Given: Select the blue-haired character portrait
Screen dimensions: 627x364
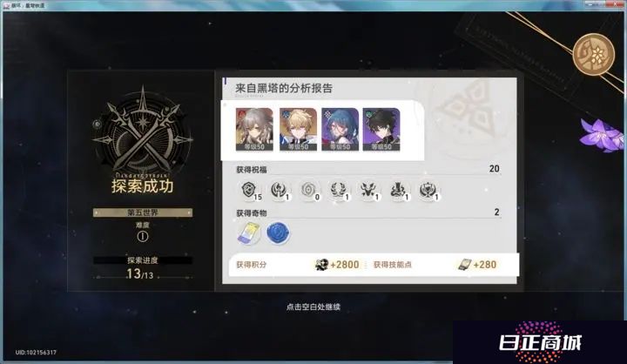Looking at the screenshot, I should tap(340, 129).
